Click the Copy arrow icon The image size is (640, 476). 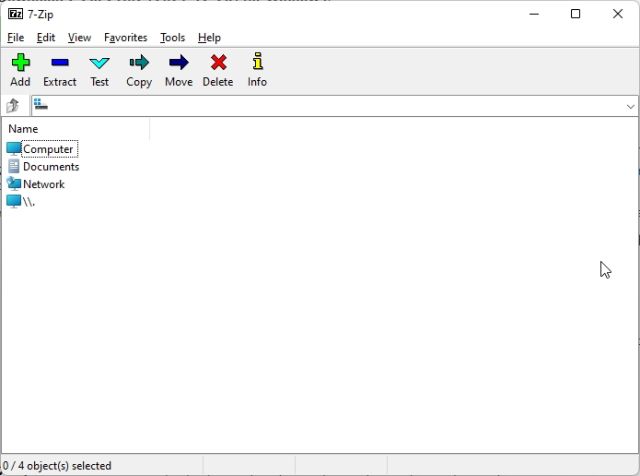click(139, 64)
